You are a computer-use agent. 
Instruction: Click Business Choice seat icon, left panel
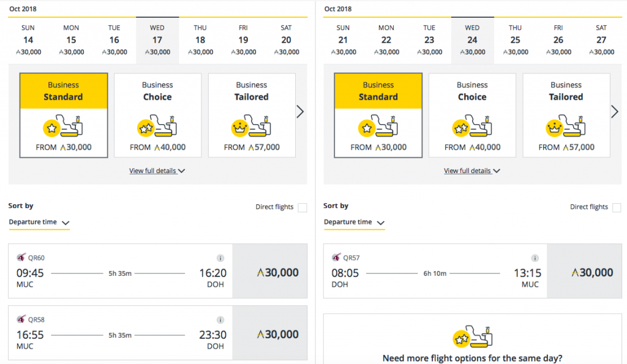pos(157,127)
